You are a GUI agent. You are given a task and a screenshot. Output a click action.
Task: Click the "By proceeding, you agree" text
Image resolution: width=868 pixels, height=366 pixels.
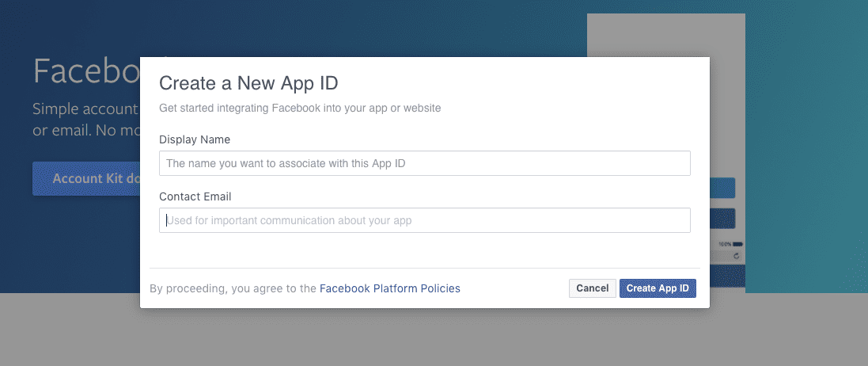(233, 288)
